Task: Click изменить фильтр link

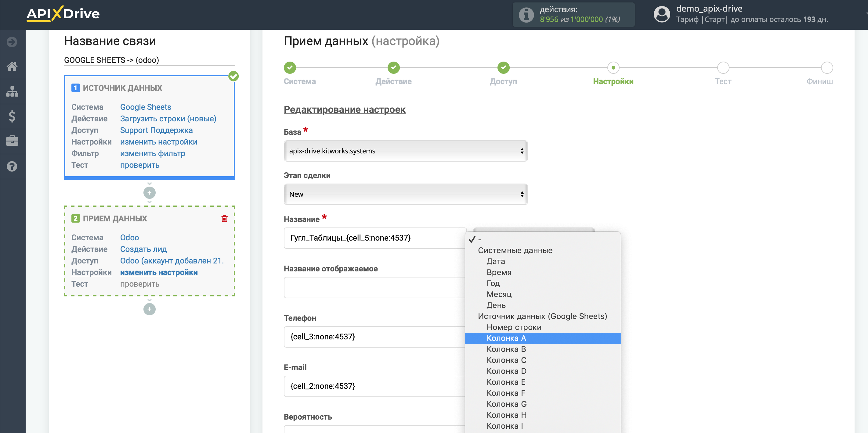Action: (153, 154)
